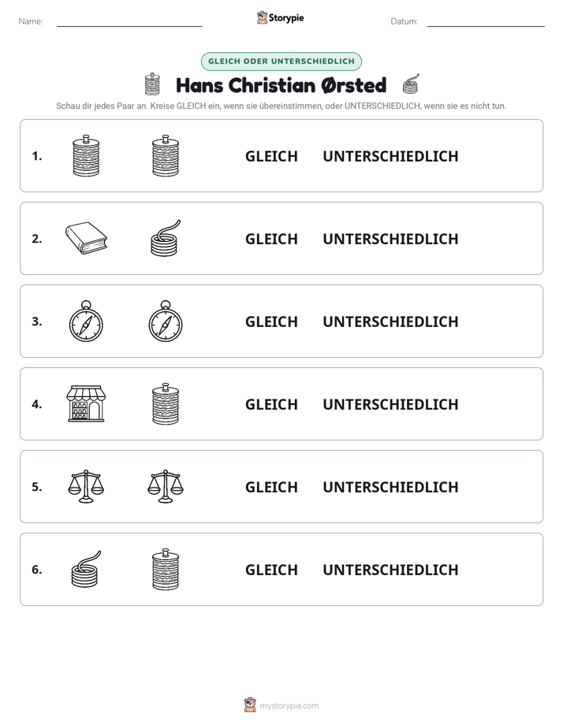Click the Hans Christian Ørsted title
Viewport: 563px width, 728px height.
coord(281,85)
